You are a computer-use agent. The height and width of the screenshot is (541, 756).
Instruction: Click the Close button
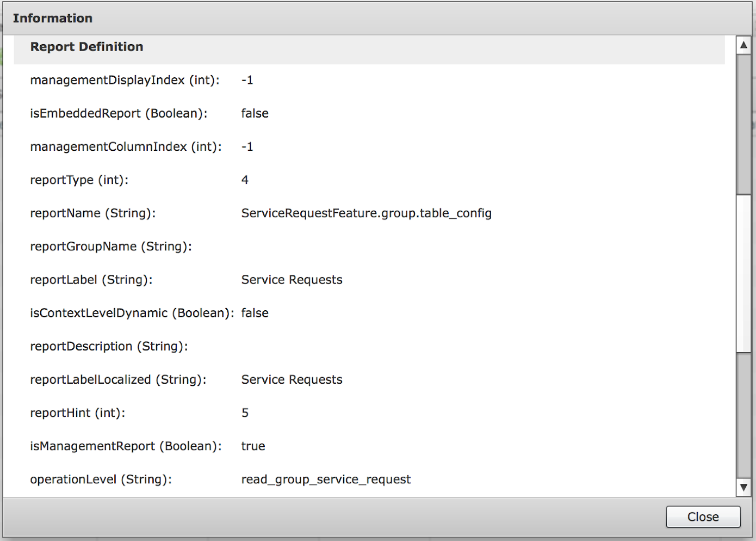[703, 517]
